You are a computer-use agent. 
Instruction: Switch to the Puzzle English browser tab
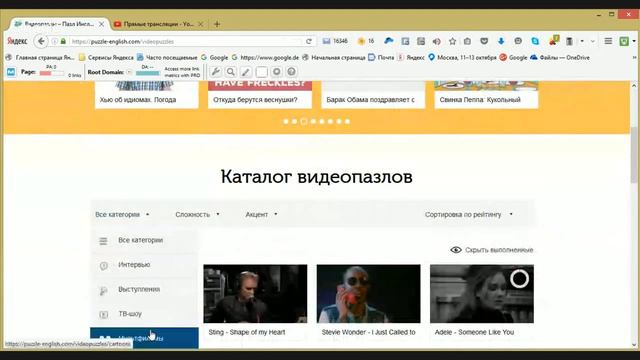tap(59, 24)
